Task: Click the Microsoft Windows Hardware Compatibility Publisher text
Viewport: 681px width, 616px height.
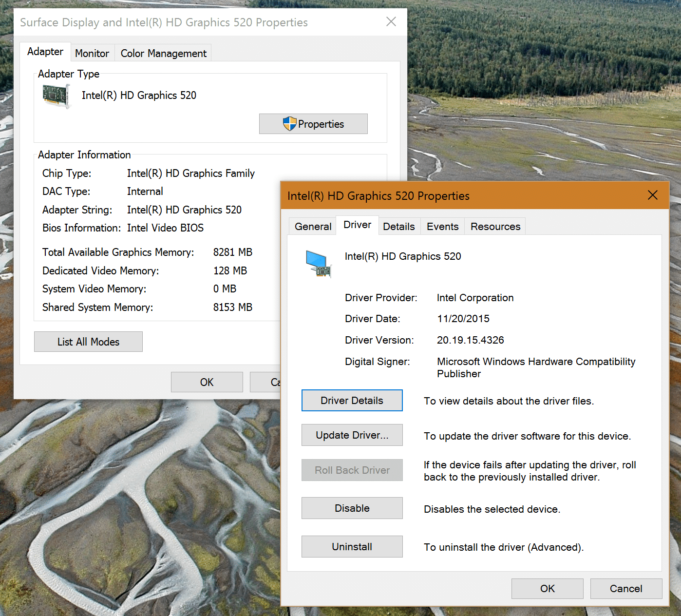Action: pos(536,367)
